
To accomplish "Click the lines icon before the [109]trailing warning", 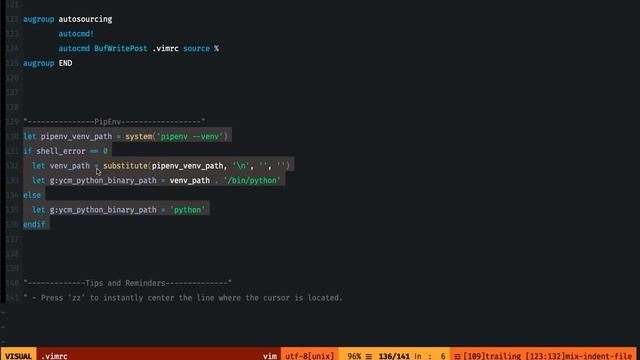I will [458, 356].
